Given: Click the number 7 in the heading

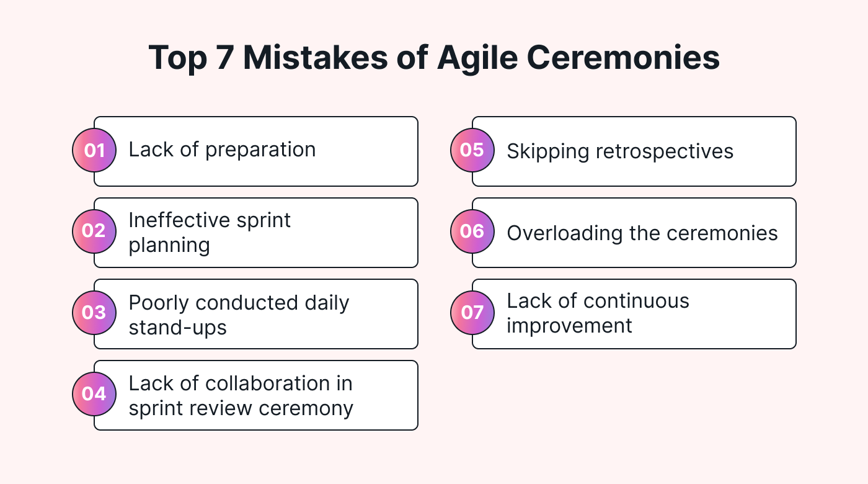Looking at the screenshot, I should 226,58.
